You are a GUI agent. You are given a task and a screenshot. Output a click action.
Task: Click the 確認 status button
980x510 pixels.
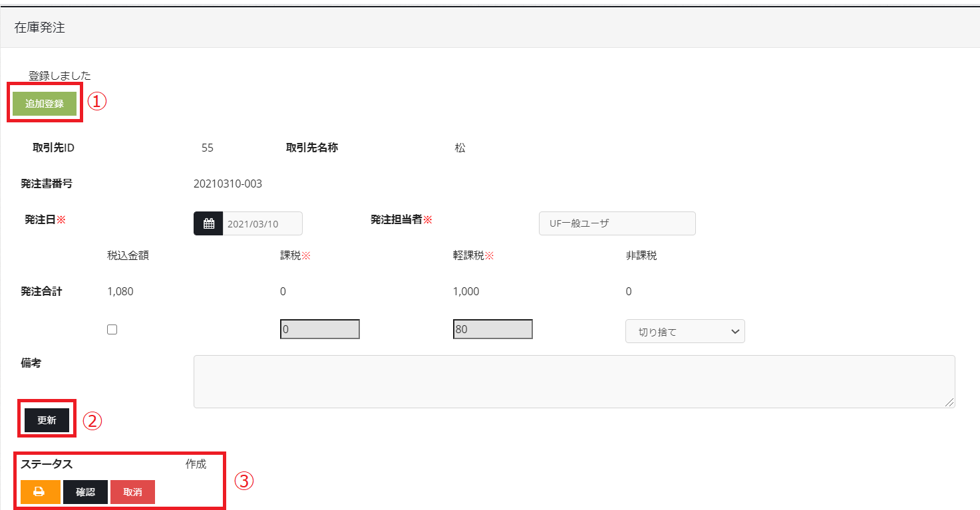pyautogui.click(x=85, y=492)
